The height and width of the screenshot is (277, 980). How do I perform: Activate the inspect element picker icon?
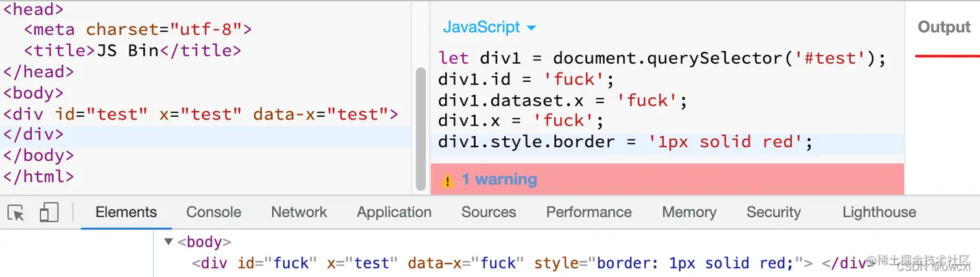(16, 213)
